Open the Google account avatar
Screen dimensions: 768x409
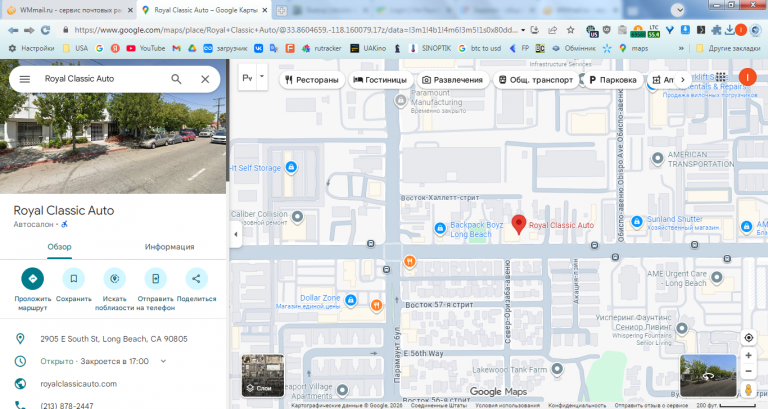tap(747, 77)
